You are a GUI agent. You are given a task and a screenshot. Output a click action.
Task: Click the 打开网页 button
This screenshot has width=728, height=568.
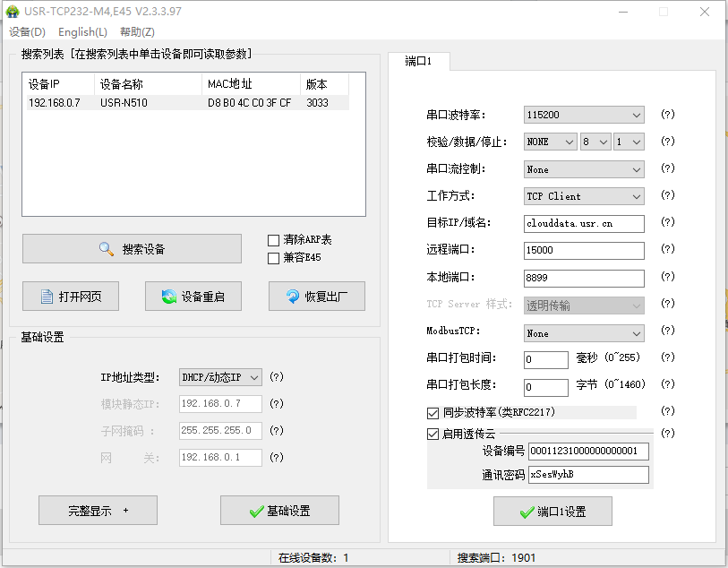[x=71, y=296]
